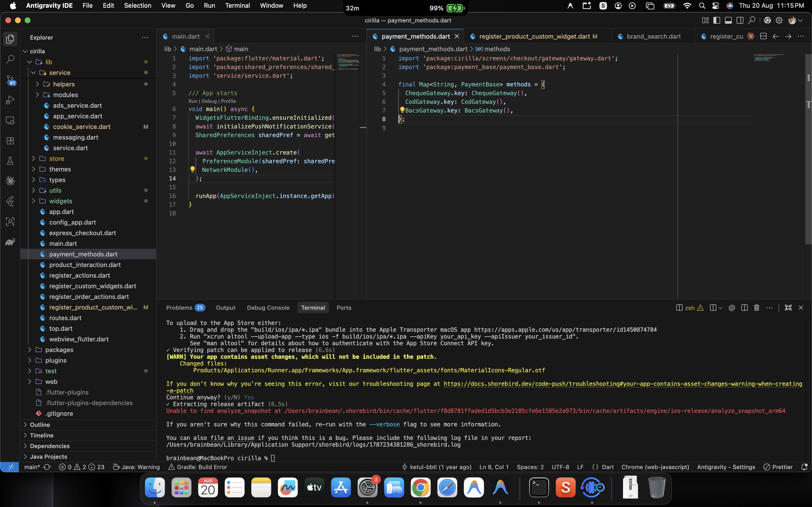
Task: Open the Search view in activity bar
Action: (10, 59)
